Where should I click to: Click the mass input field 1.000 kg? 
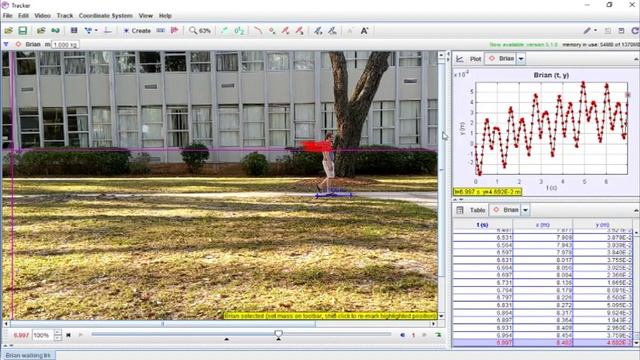click(x=65, y=44)
